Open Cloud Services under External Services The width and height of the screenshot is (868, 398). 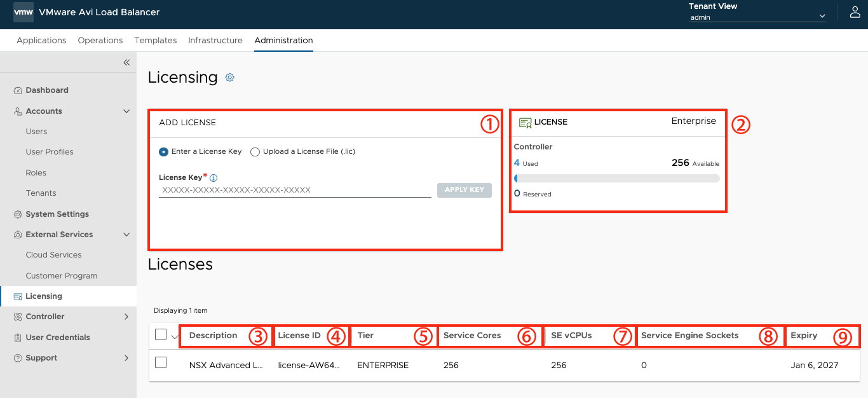click(x=53, y=255)
